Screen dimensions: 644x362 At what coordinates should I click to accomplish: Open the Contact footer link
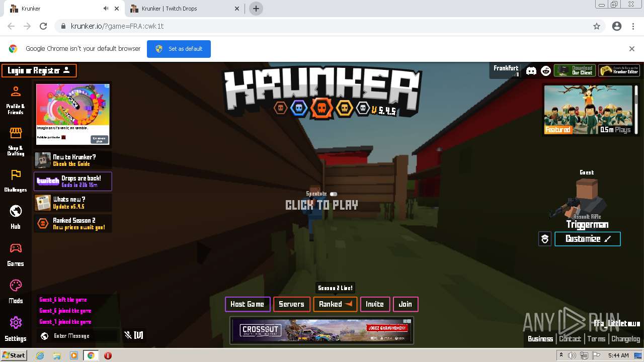coord(570,339)
